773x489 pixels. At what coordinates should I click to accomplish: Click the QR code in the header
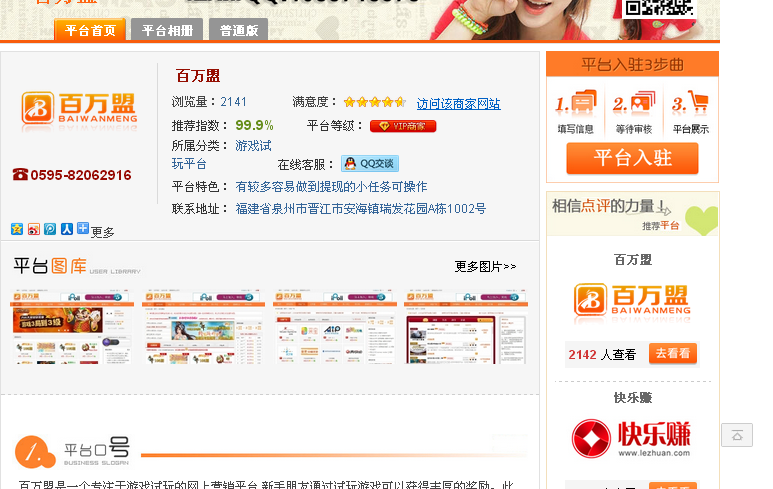[x=659, y=7]
